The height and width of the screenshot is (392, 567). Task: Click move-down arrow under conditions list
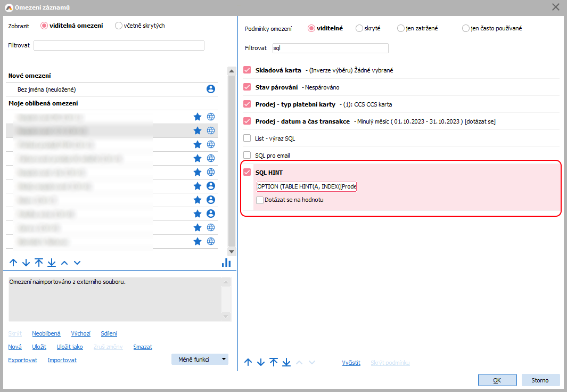[261, 363]
